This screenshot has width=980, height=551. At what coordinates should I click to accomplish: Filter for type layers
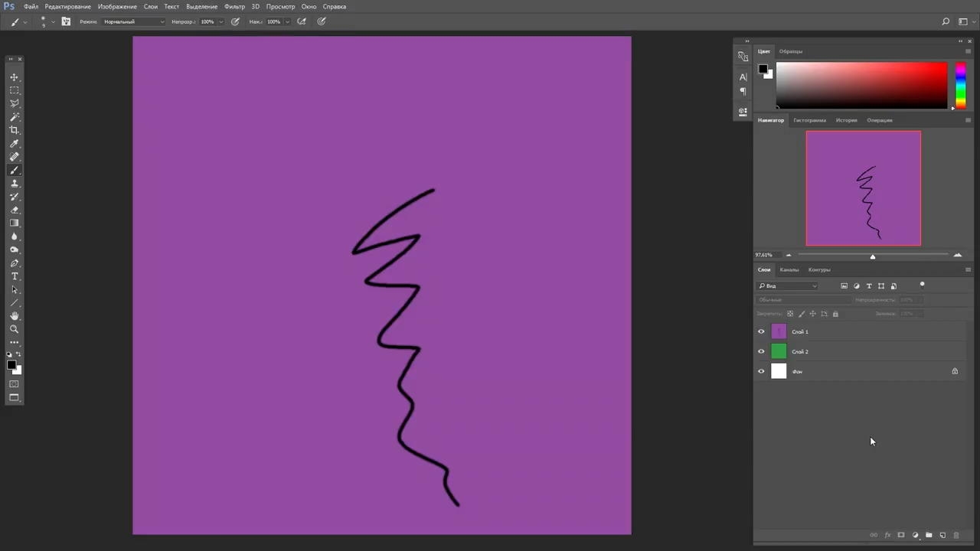pos(869,286)
